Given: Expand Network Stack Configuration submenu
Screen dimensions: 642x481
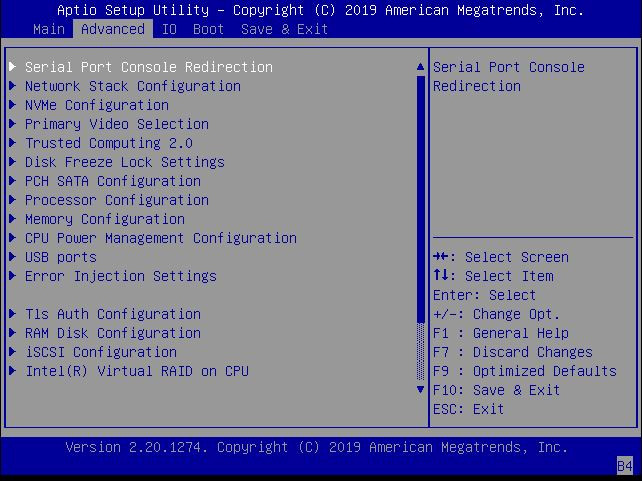Looking at the screenshot, I should coord(132,86).
